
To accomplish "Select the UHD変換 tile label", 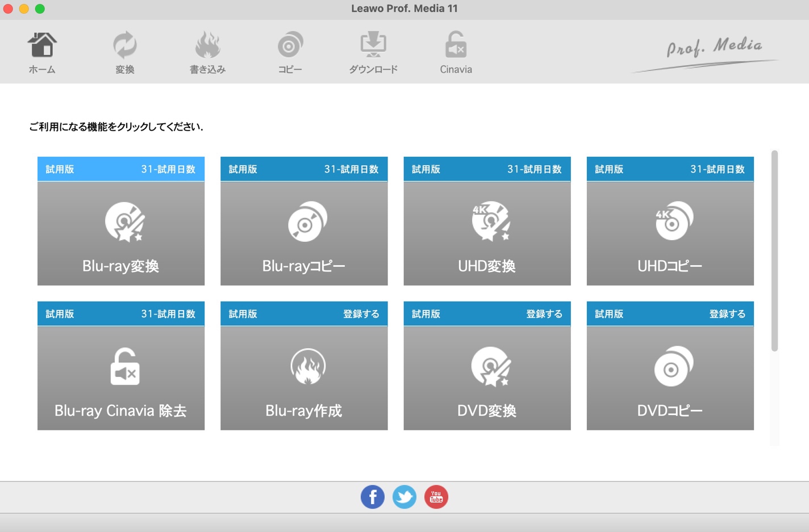I will pos(487,266).
